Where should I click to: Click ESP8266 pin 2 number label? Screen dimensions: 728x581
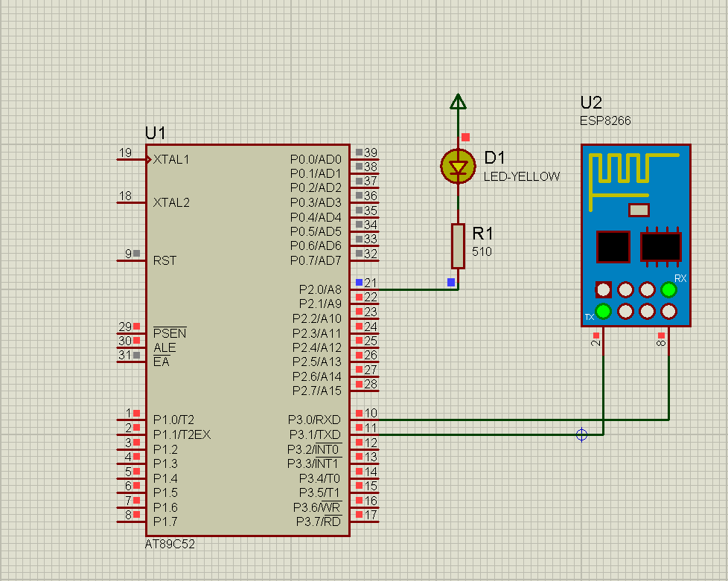point(596,343)
